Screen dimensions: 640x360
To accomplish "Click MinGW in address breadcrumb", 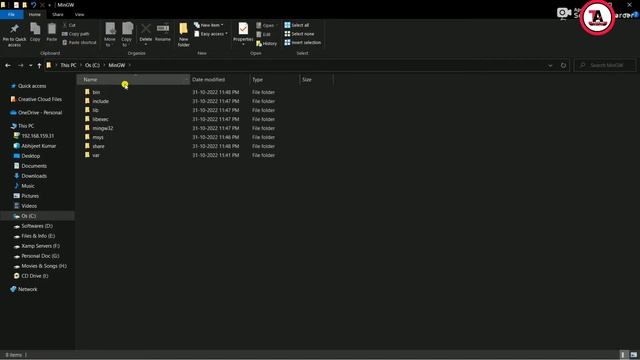I will (x=117, y=65).
